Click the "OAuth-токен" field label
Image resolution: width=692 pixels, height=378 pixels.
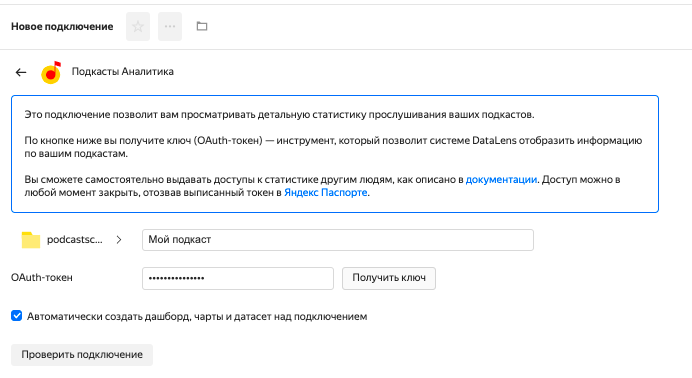coord(42,278)
